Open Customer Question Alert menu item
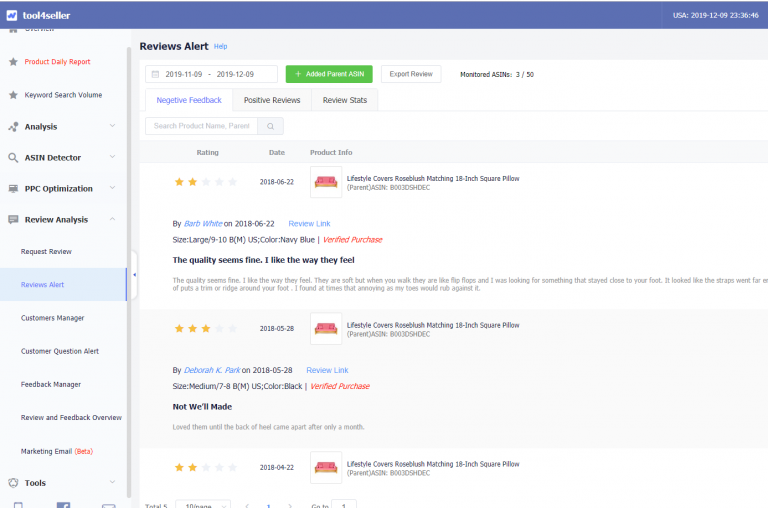The width and height of the screenshot is (768, 508). [60, 351]
